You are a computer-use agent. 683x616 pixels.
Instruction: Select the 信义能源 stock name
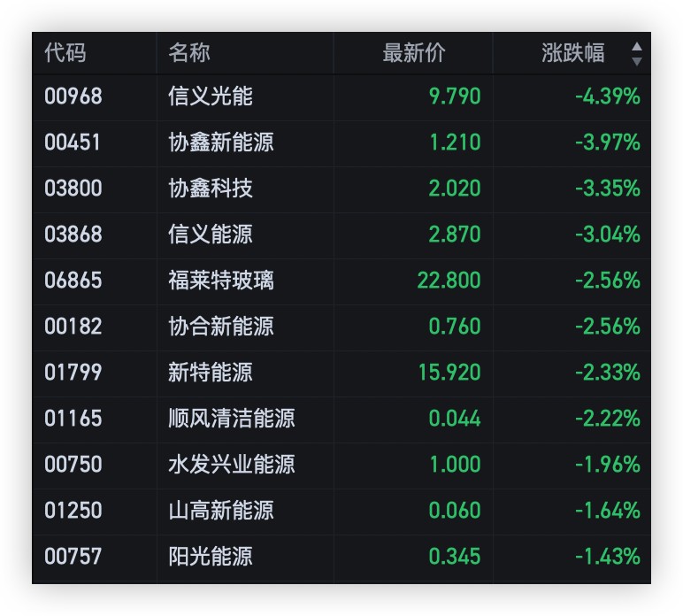(211, 235)
